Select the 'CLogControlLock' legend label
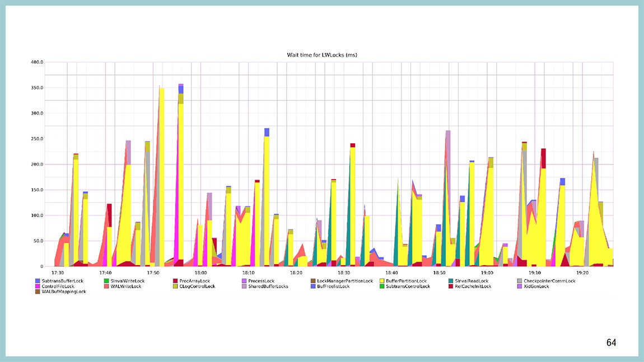This screenshot has width=644, height=362. 197,286
